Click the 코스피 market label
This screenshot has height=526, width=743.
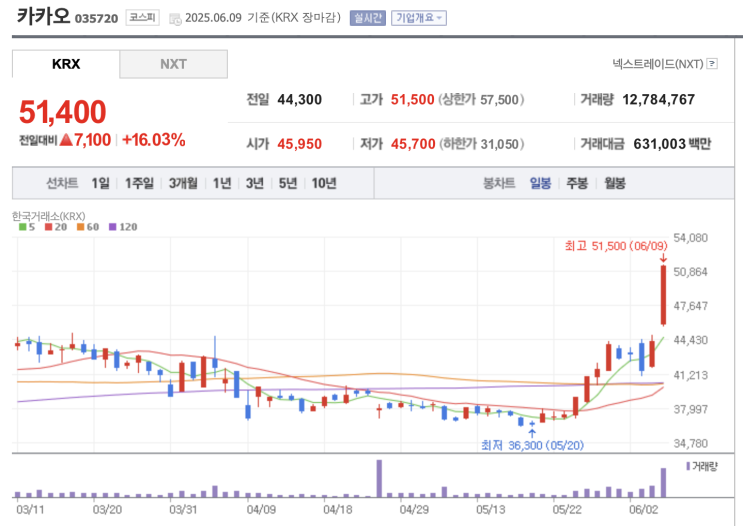(142, 18)
